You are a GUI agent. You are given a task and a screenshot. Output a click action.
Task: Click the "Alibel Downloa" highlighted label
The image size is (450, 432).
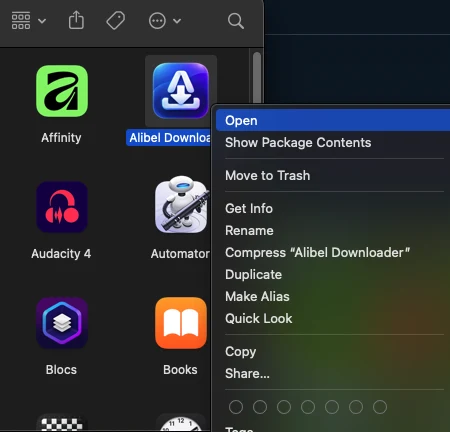click(x=169, y=138)
